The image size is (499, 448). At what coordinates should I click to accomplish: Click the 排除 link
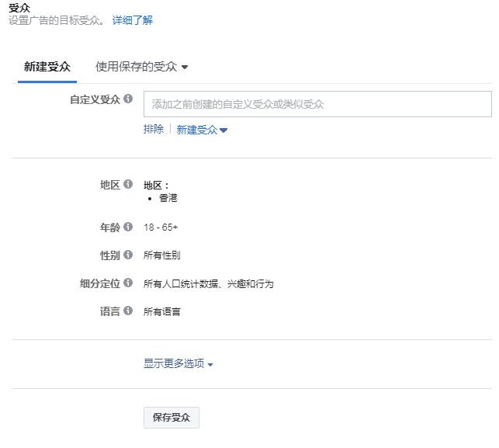pyautogui.click(x=154, y=130)
